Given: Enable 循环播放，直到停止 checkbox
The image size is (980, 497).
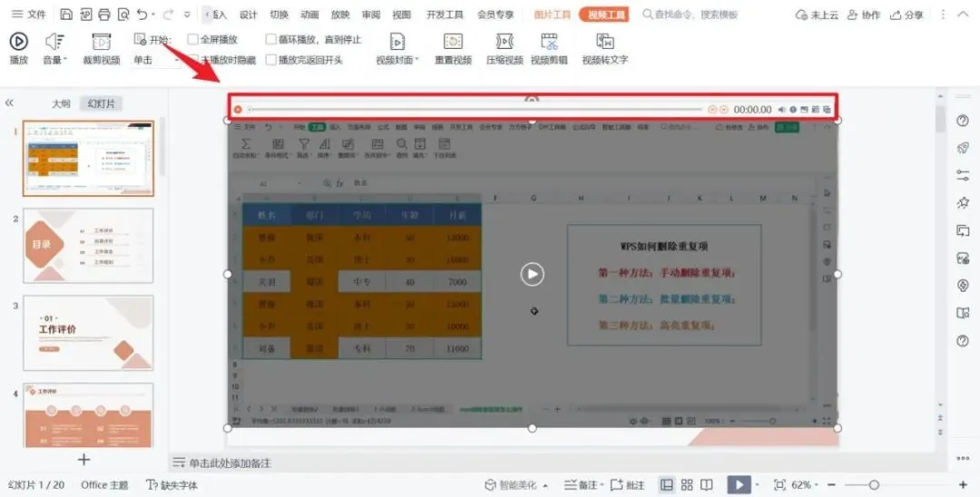Looking at the screenshot, I should pos(270,39).
